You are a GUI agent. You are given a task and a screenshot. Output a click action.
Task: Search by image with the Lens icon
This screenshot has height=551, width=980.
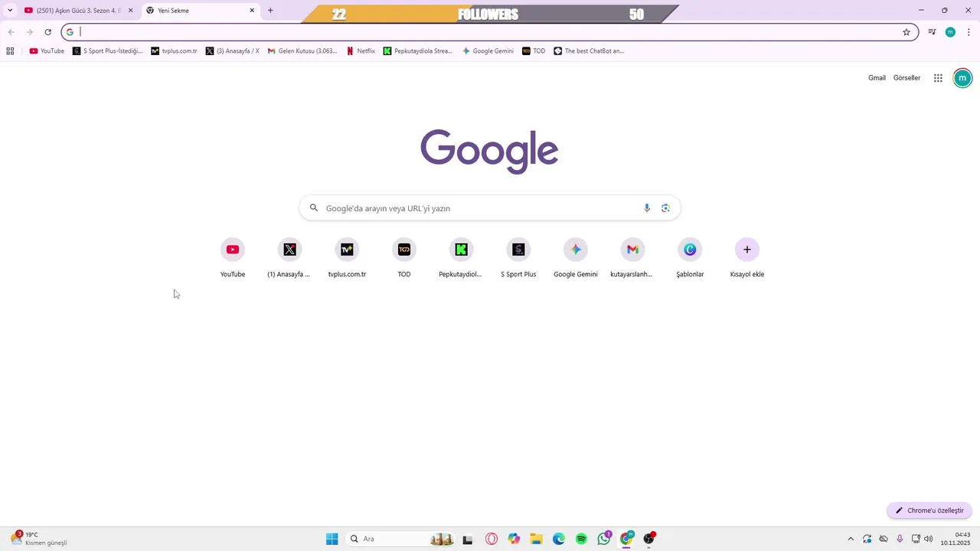tap(665, 208)
